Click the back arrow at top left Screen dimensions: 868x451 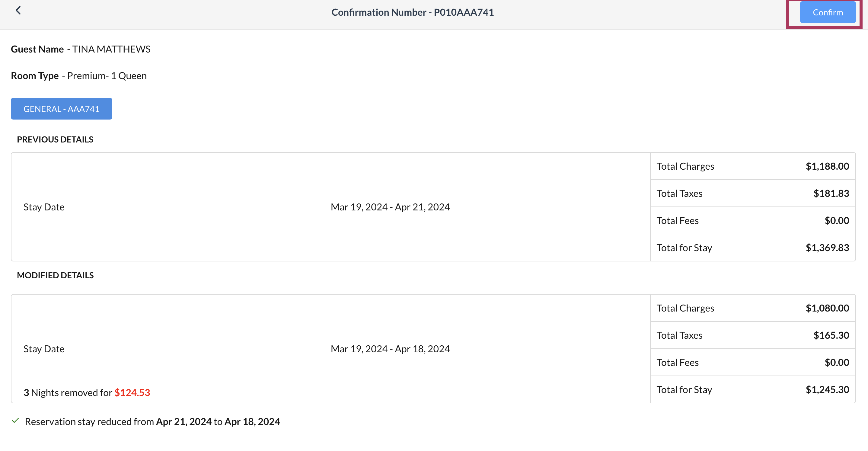pyautogui.click(x=18, y=10)
